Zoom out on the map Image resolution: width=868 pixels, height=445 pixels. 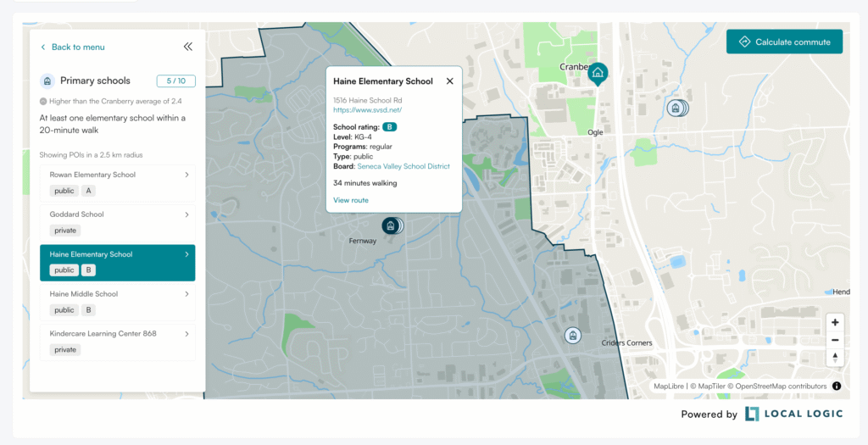(835, 340)
